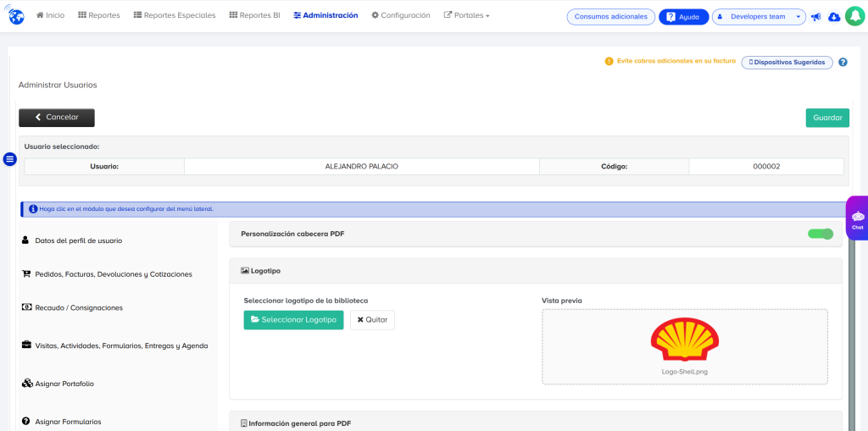Click the cubes icon beside Asignar Portafolio
868x431 pixels.
27,383
